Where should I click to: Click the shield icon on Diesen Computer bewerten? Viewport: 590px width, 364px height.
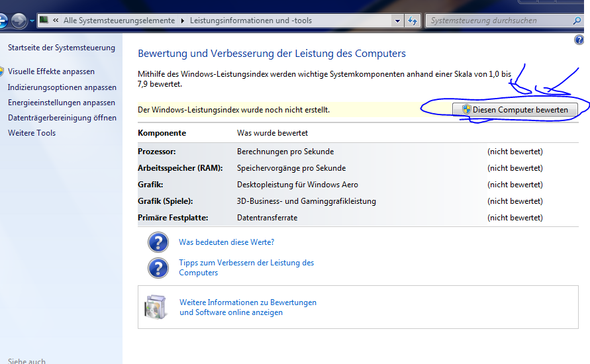[467, 109]
